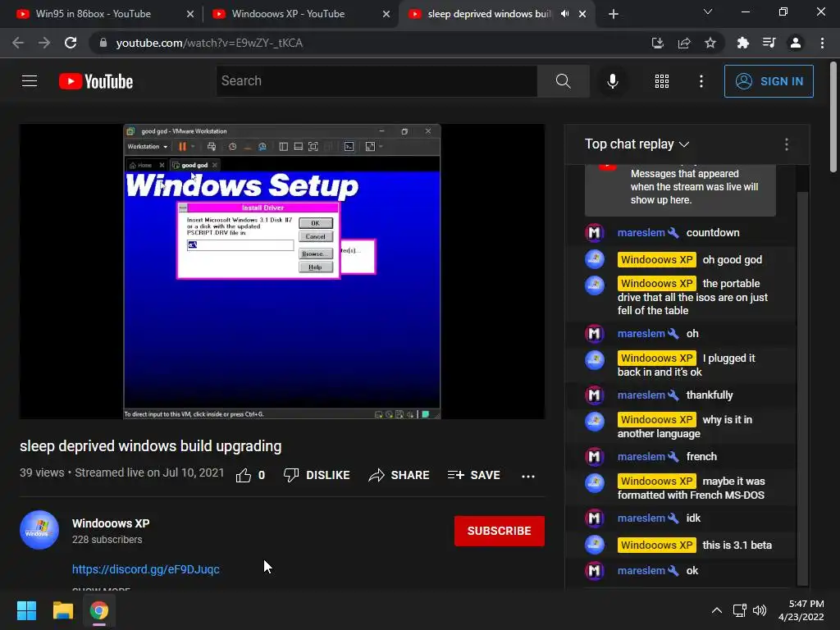
Task: Type in the YouTube Search field
Action: coord(377,81)
